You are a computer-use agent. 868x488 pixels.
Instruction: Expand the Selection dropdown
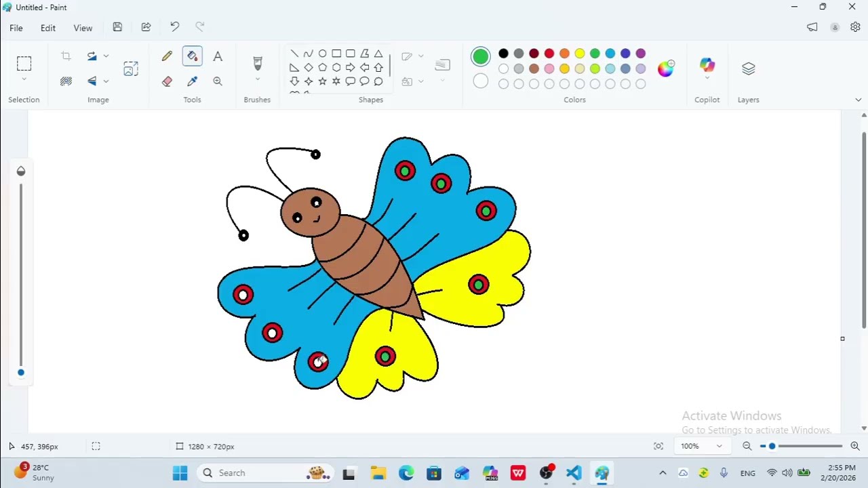[24, 79]
